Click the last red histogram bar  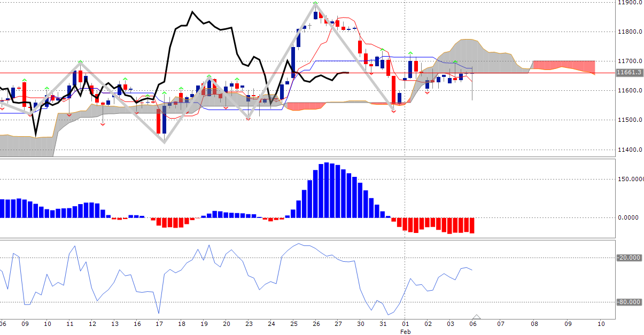point(472,225)
